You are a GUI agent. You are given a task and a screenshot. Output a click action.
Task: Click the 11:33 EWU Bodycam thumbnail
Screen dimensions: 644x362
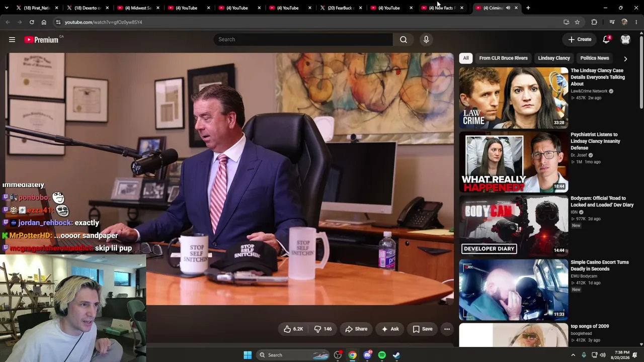tap(513, 290)
